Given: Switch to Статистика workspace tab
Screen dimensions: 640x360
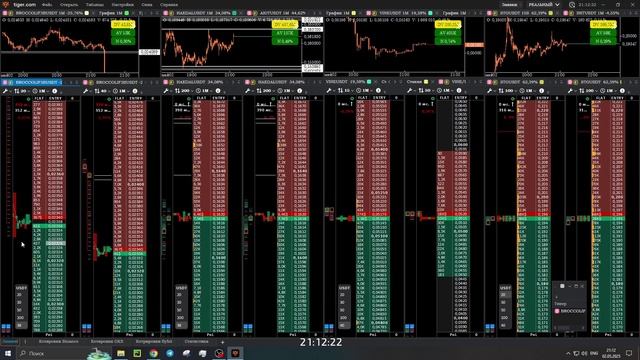Looking at the screenshot, I should (x=196, y=341).
